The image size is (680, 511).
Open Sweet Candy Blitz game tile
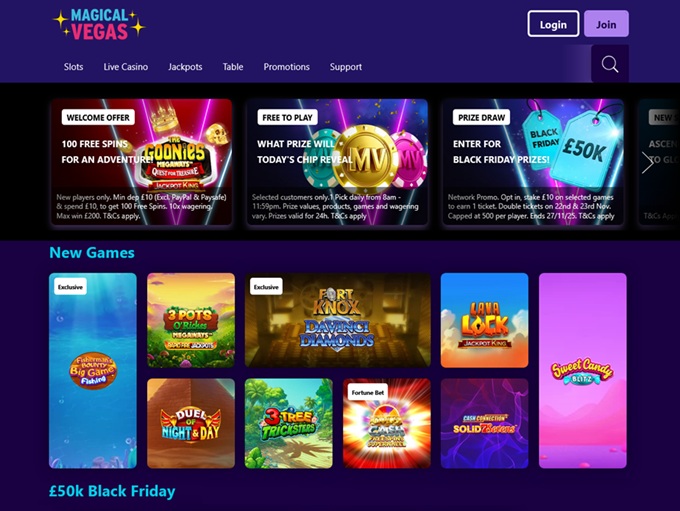[582, 370]
